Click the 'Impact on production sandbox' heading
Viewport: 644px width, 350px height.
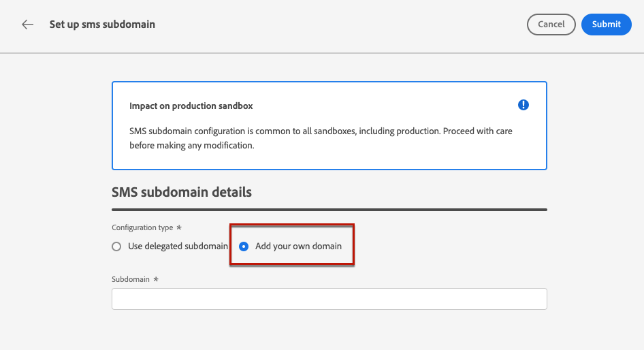point(191,106)
